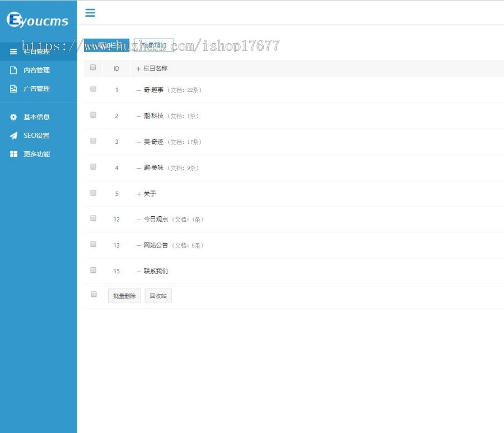Collapse the 奇·趣事 row toggle
504x433 pixels.
[138, 90]
